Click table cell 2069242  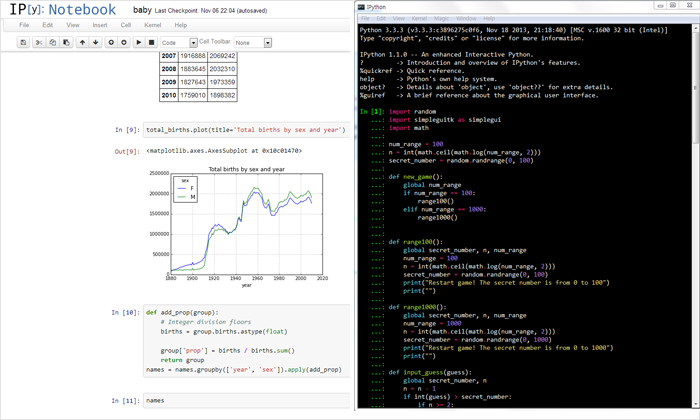coord(222,56)
